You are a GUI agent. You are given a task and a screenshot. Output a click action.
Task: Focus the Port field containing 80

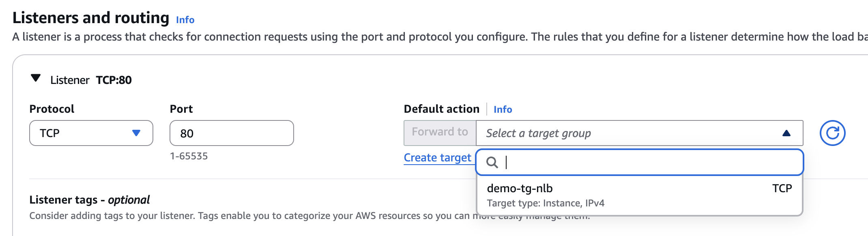point(231,133)
